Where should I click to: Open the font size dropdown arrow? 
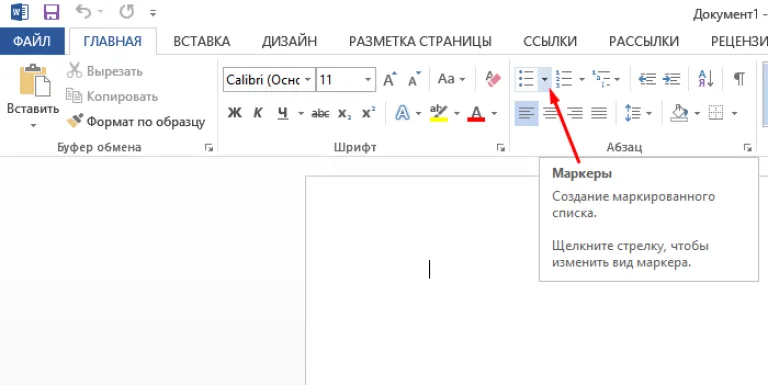(368, 80)
